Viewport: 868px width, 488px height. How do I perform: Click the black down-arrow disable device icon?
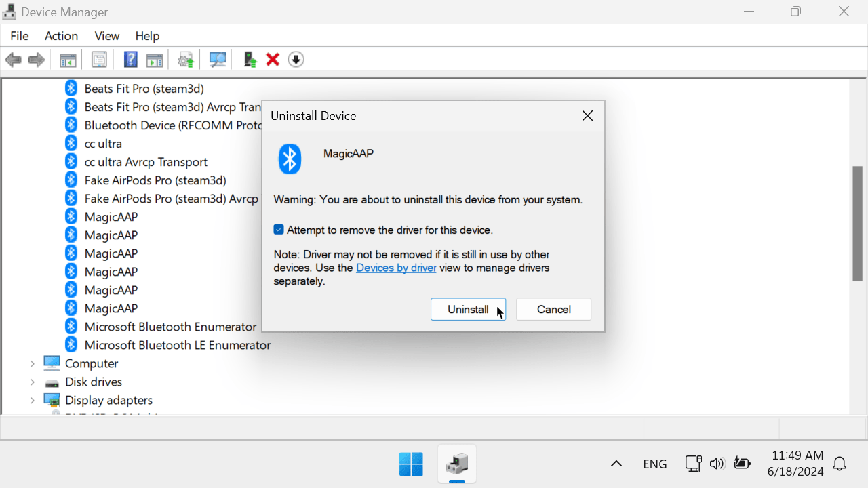click(296, 60)
